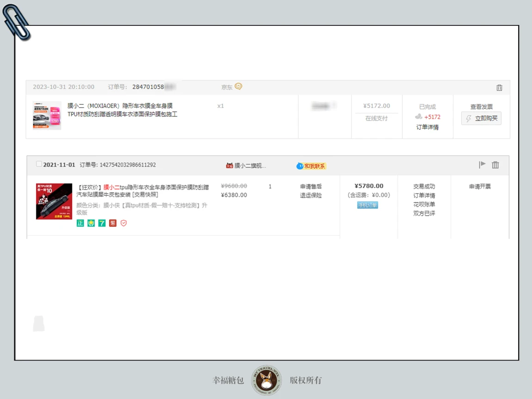532x399 pixels.
Task: Flag the Taobao order with the flag icon
Action: click(482, 165)
